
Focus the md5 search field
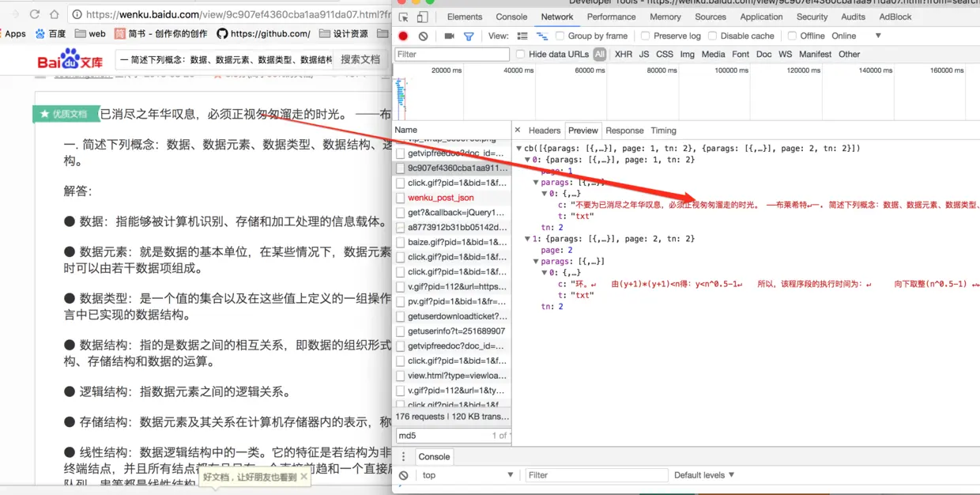[x=443, y=436]
